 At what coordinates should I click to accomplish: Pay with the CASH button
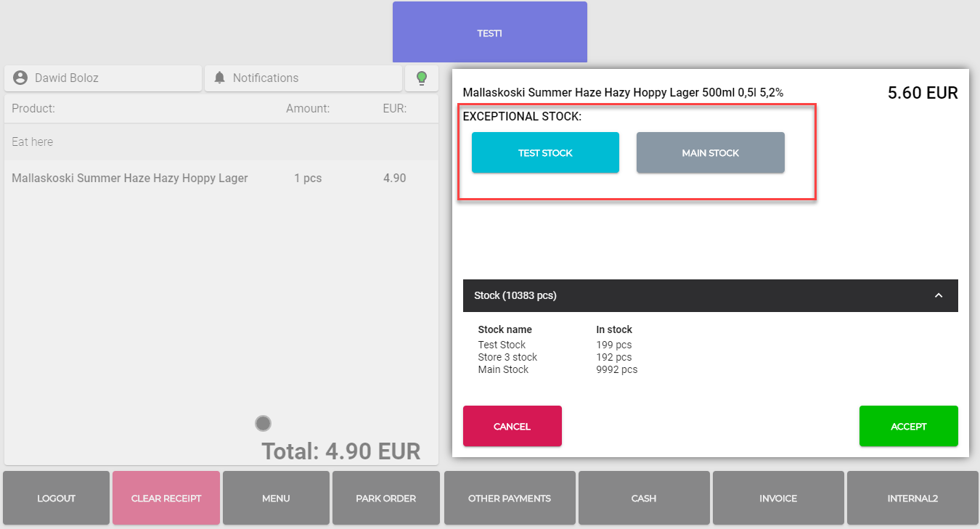(x=643, y=498)
